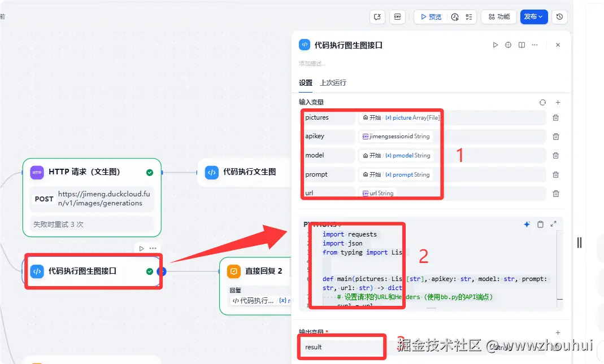604x364 pixels.
Task: Add an output variable with plus
Action: point(558,332)
